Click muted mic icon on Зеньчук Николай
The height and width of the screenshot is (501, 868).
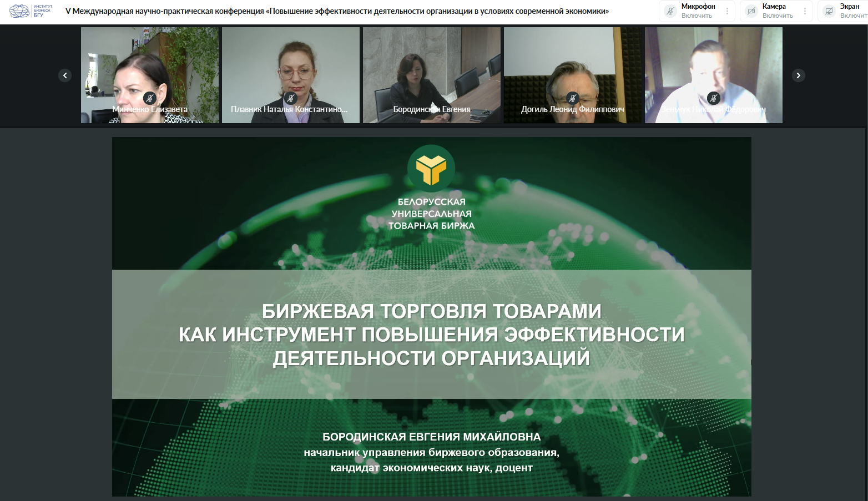tap(714, 98)
